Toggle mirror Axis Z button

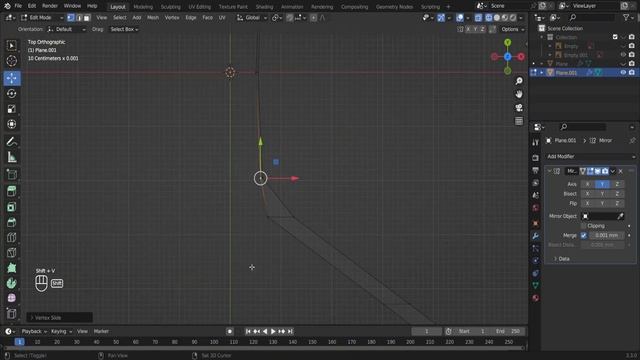(617, 184)
